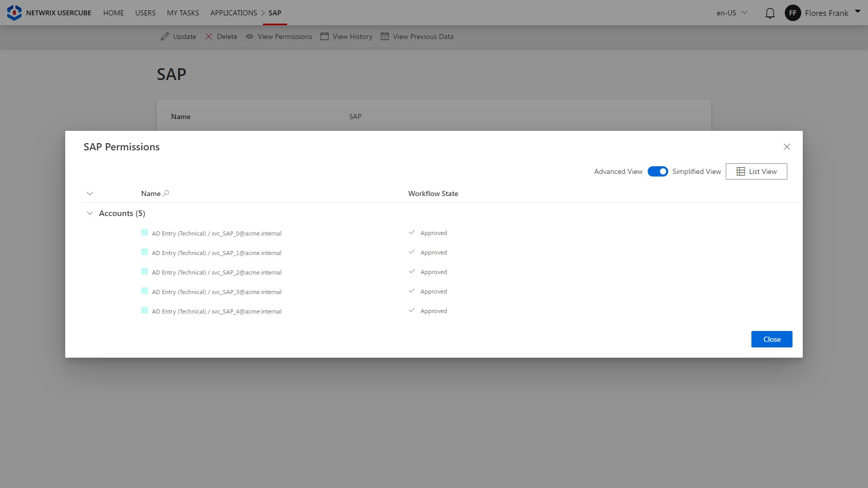
Task: Click the blue Close button
Action: click(x=771, y=339)
